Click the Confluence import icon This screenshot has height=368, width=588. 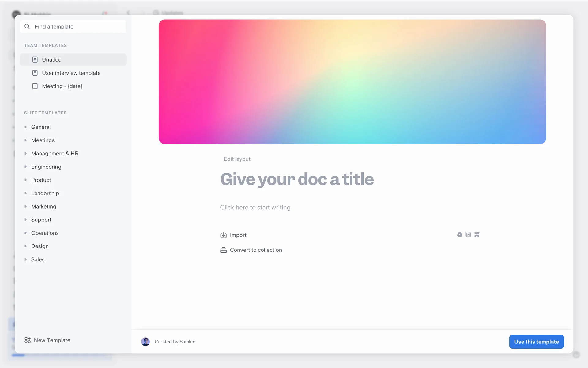pyautogui.click(x=477, y=235)
